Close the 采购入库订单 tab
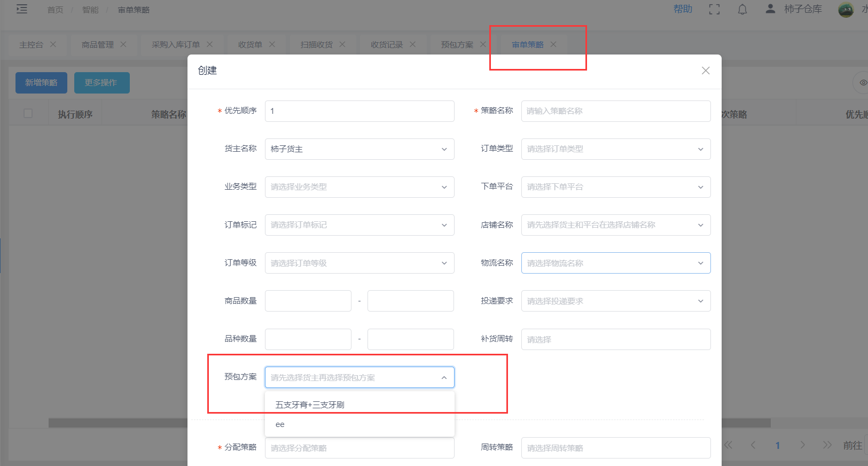This screenshot has height=466, width=868. tap(209, 44)
